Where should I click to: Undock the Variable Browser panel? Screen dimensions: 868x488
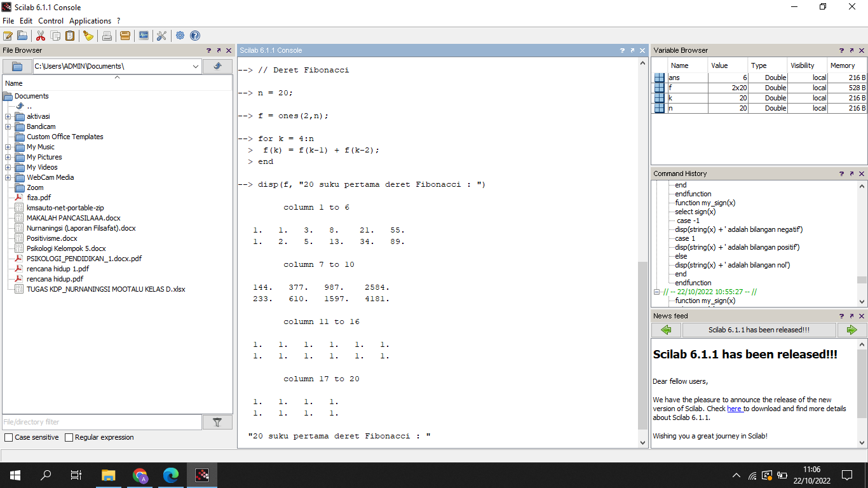[851, 50]
